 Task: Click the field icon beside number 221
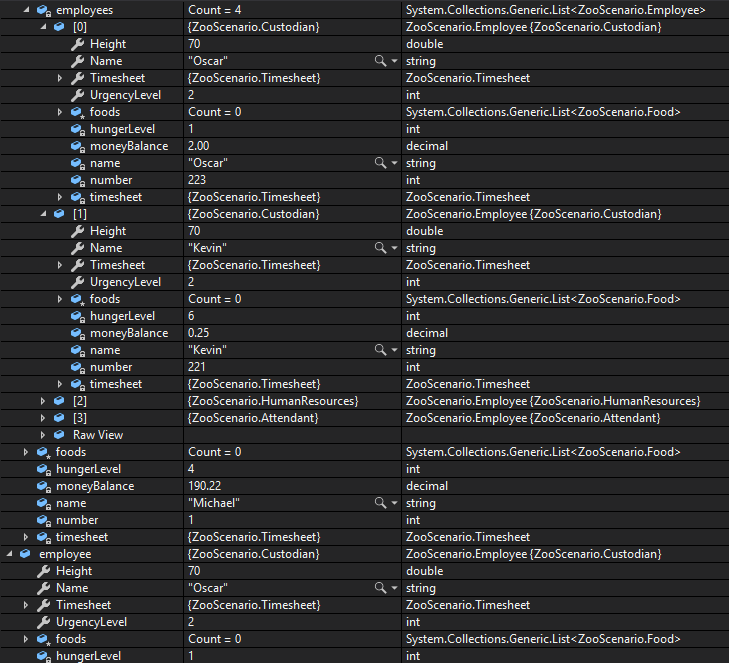(x=77, y=367)
